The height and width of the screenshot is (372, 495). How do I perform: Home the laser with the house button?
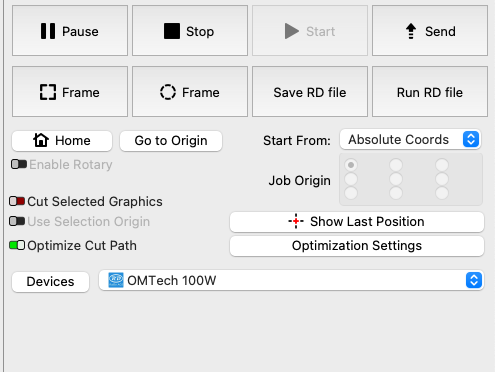click(62, 141)
